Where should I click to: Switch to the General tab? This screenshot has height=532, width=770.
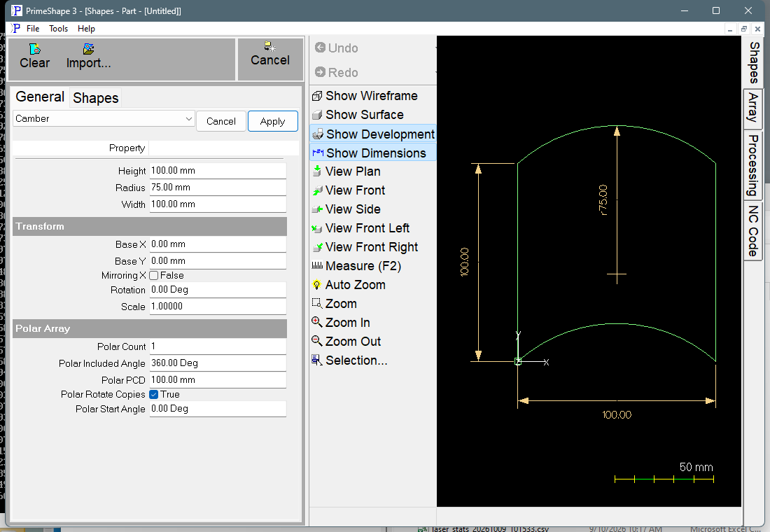point(40,97)
